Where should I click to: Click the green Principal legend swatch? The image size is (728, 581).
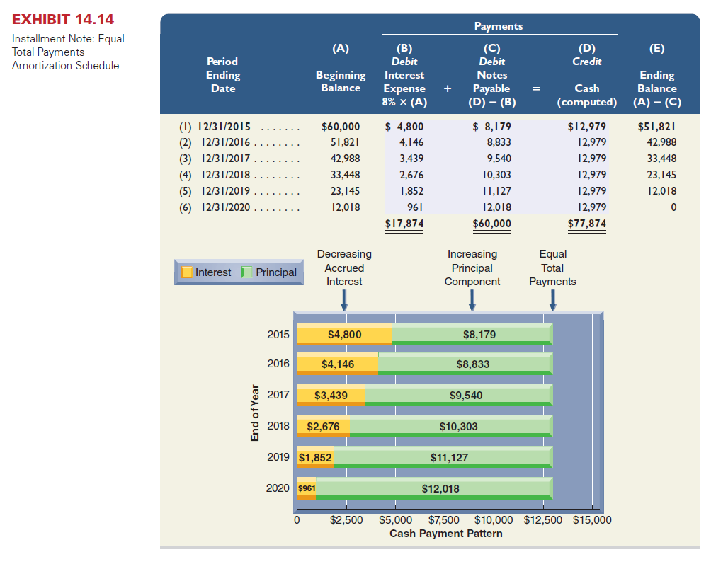click(247, 272)
